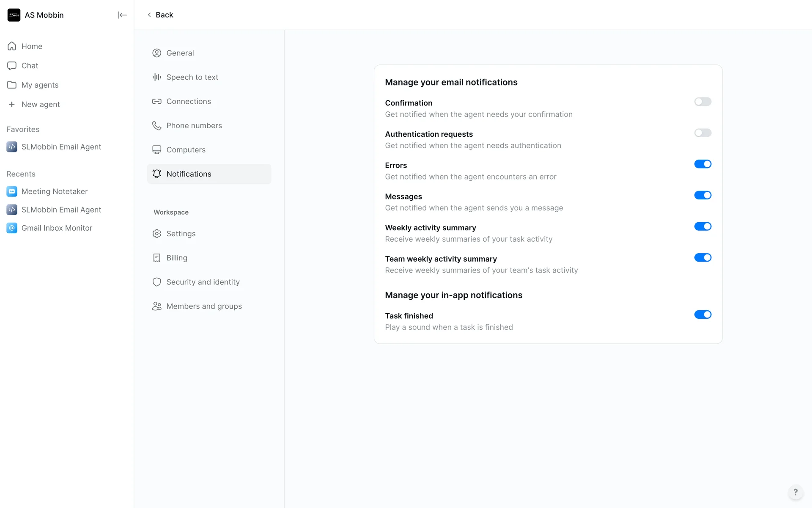812x508 pixels.
Task: Click the Security and identity shield icon
Action: tap(156, 282)
